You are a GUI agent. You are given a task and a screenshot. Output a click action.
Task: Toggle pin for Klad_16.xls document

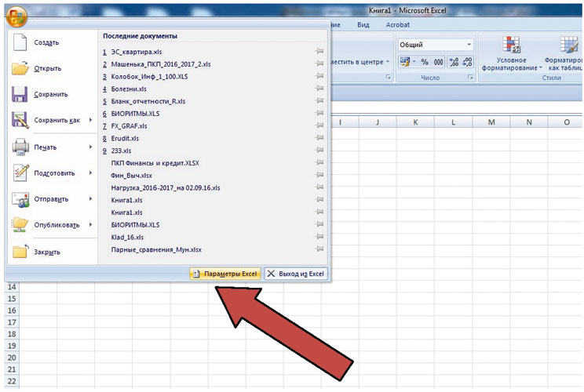pyautogui.click(x=319, y=237)
